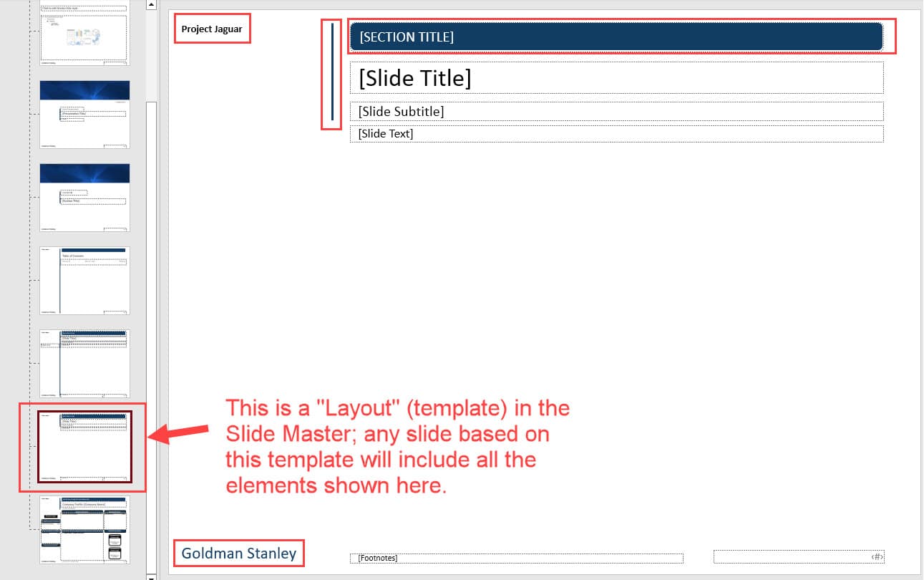The height and width of the screenshot is (580, 924).
Task: Click the [Slide Text] placeholder
Action: tap(616, 133)
